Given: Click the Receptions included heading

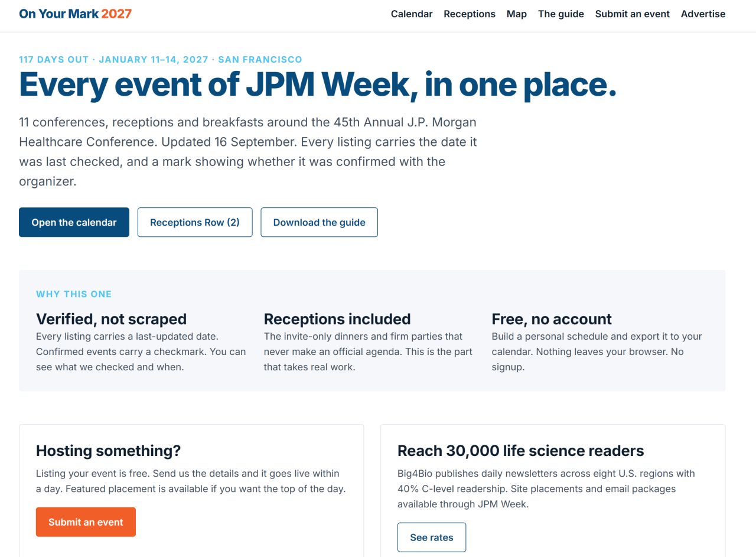Looking at the screenshot, I should click(x=337, y=319).
